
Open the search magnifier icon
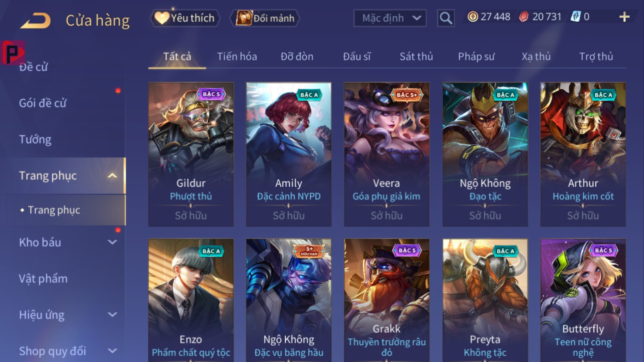click(x=446, y=18)
